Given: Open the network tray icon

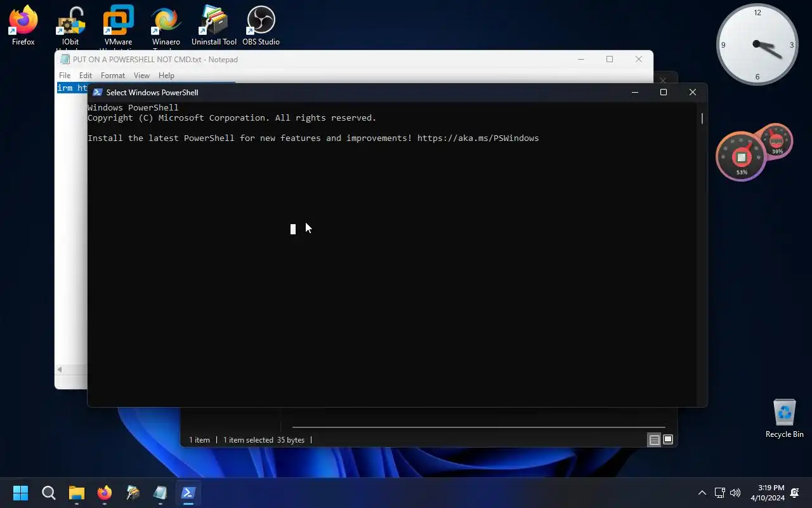Looking at the screenshot, I should pos(719,493).
